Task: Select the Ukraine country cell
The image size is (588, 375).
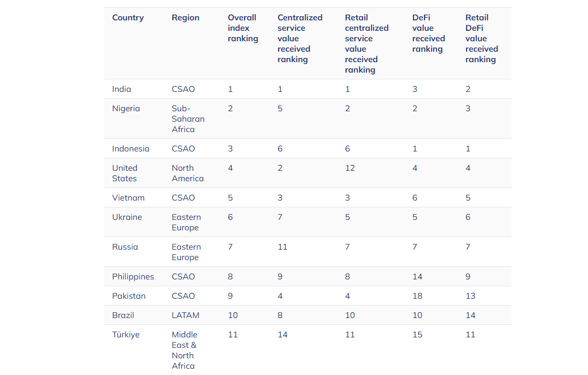Action: 127,217
